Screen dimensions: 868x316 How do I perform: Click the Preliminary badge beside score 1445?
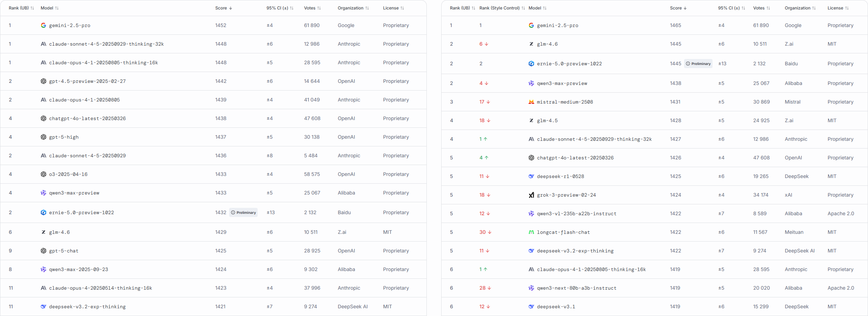click(x=698, y=64)
